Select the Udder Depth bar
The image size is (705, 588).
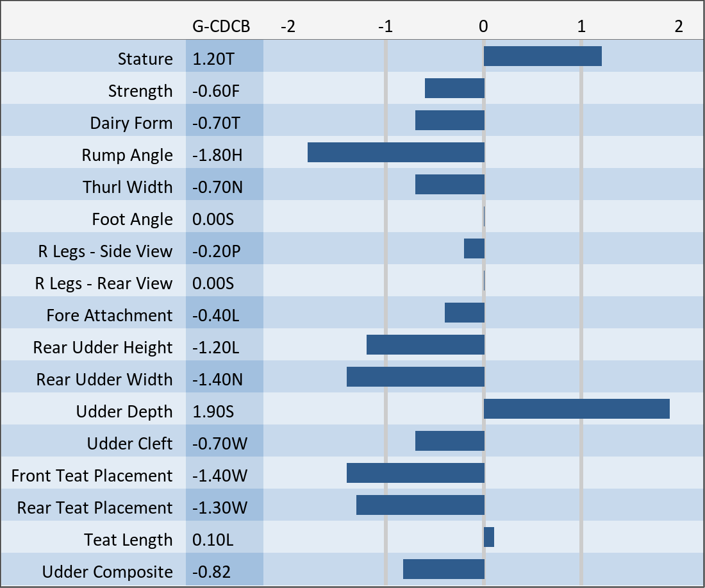coord(576,409)
